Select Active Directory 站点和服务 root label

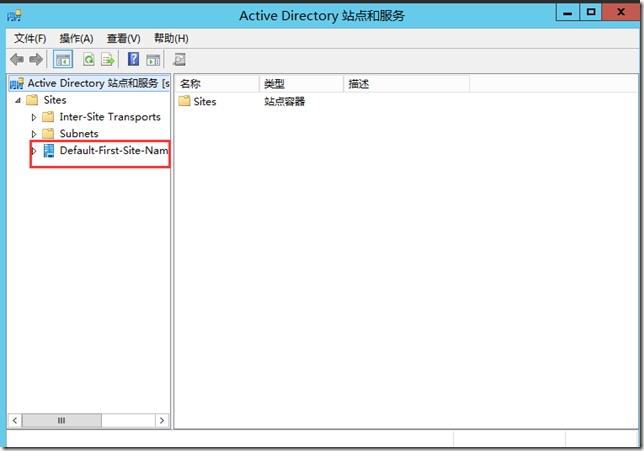tap(99, 83)
